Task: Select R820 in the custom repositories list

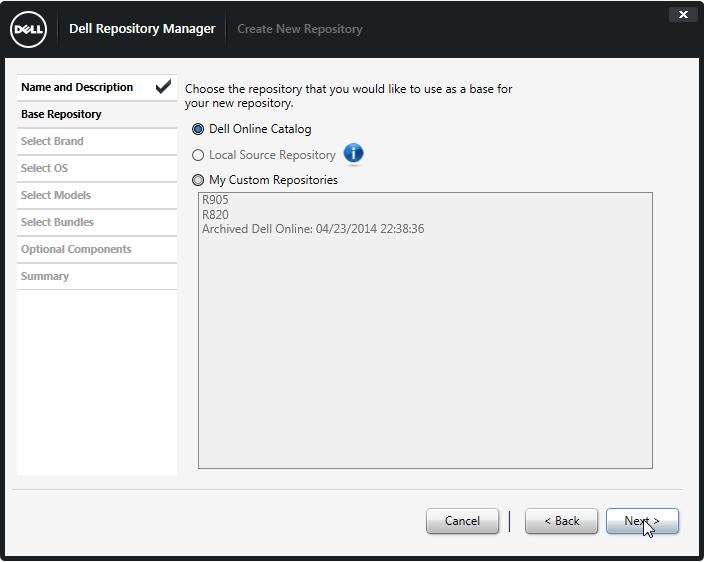Action: pyautogui.click(x=215, y=215)
